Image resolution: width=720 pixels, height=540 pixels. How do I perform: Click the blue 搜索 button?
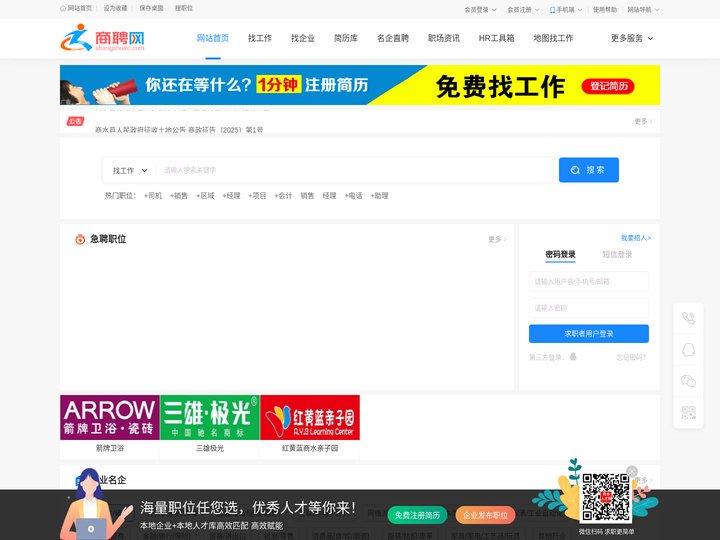tap(589, 170)
